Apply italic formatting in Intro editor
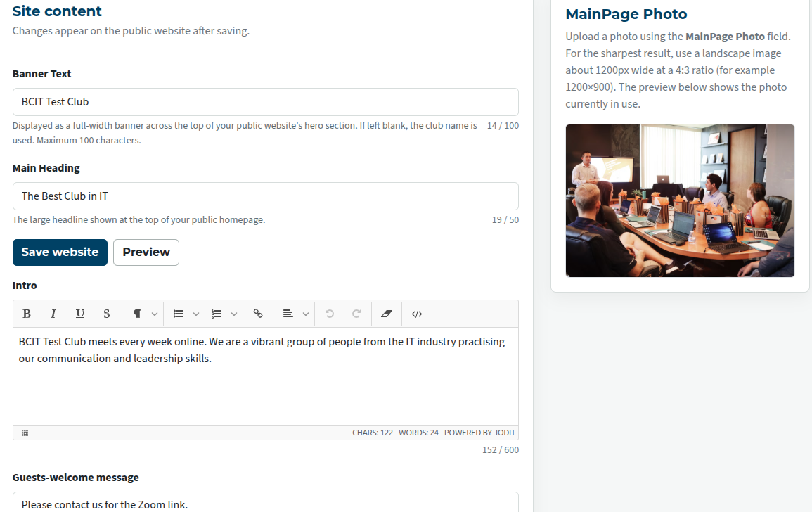 point(53,314)
